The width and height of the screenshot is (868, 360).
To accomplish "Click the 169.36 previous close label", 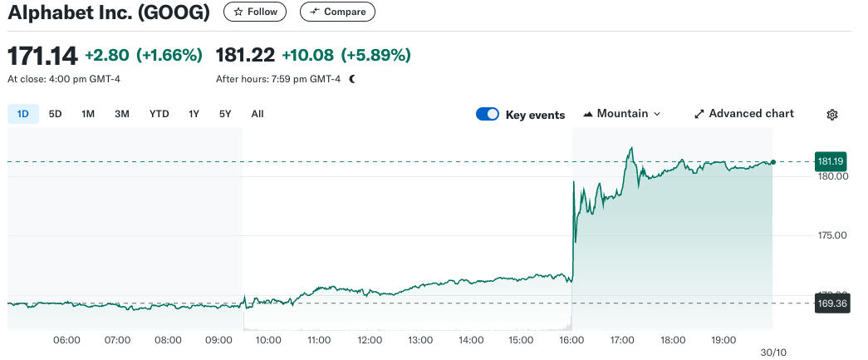I will click(x=832, y=303).
